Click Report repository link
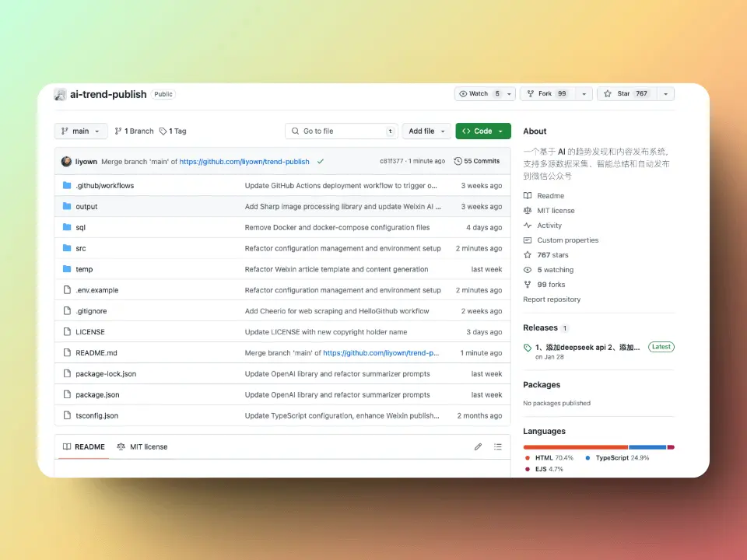 [552, 299]
